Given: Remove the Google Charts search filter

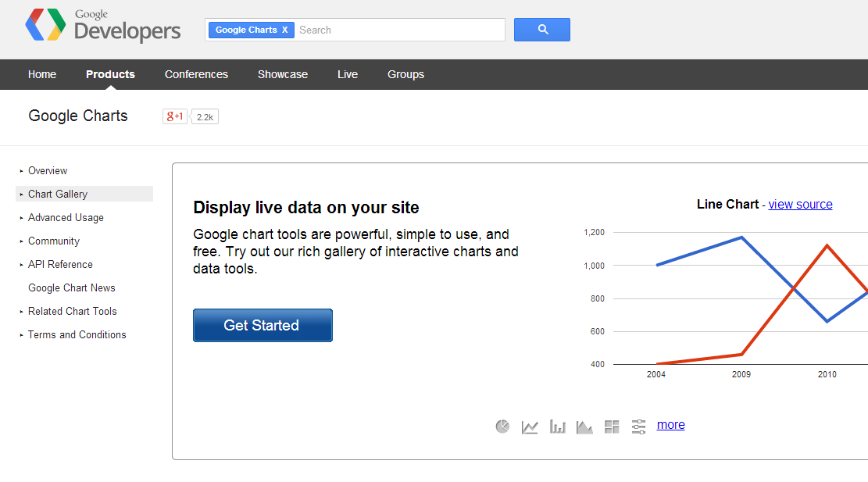Looking at the screenshot, I should click(285, 30).
